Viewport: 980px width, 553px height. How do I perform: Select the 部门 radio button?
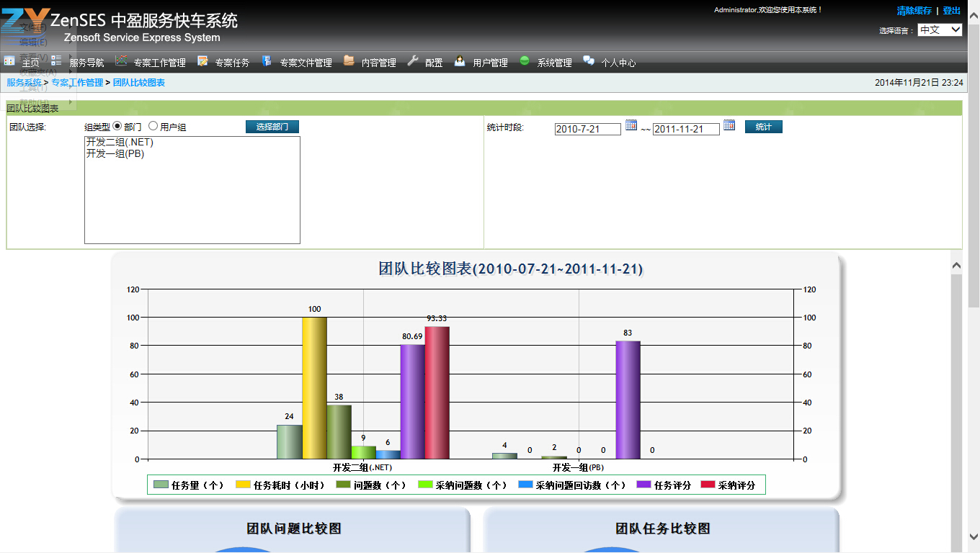117,127
